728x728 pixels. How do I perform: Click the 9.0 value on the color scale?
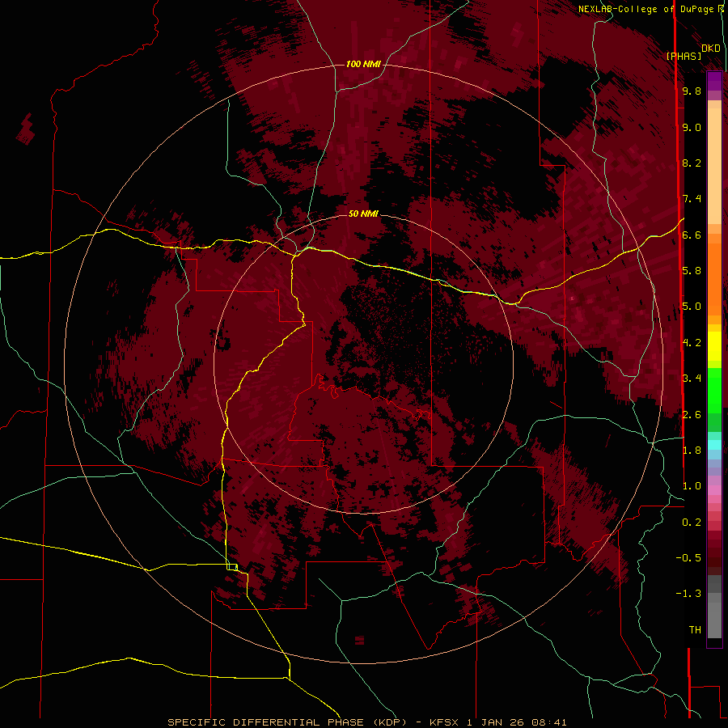(692, 127)
